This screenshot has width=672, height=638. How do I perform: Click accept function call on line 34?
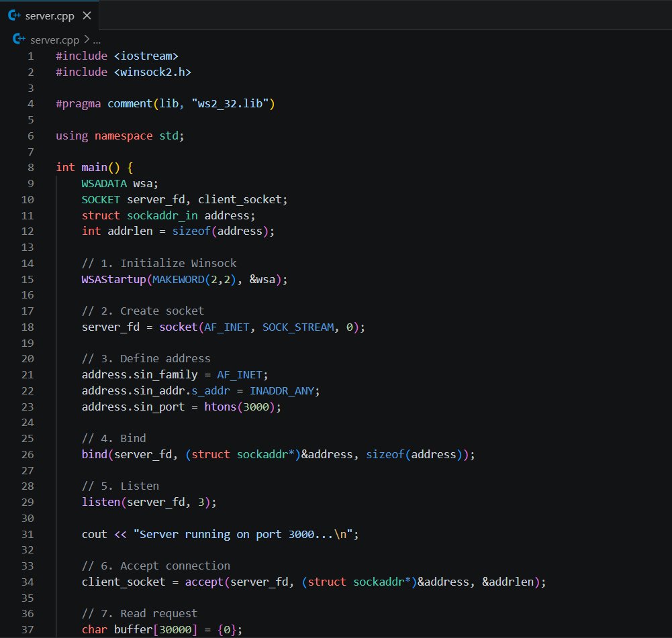(204, 582)
